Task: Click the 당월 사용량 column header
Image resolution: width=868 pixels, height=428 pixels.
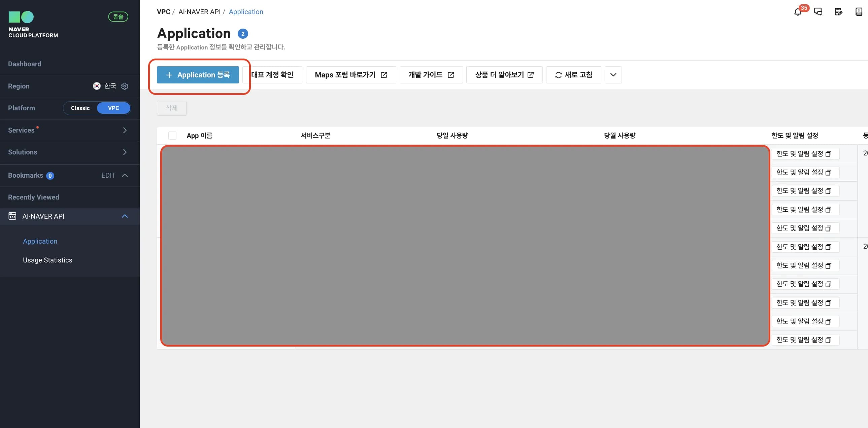Action: [x=620, y=135]
